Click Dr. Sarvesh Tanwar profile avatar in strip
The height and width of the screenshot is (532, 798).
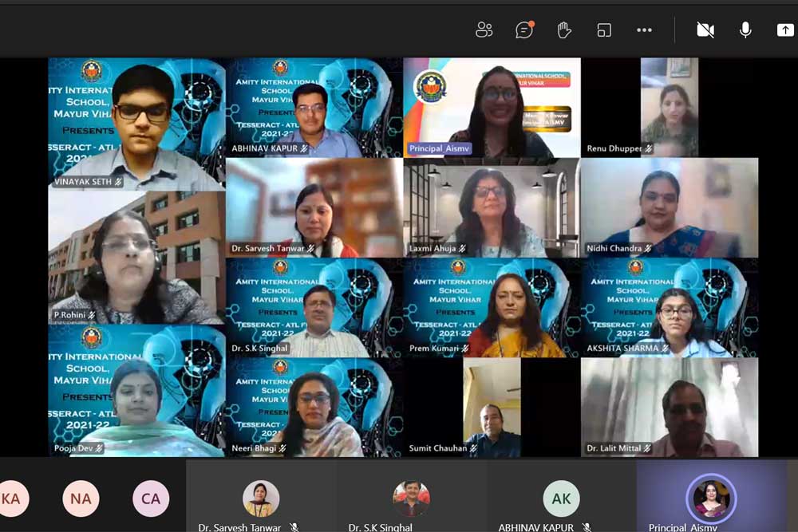(x=261, y=499)
